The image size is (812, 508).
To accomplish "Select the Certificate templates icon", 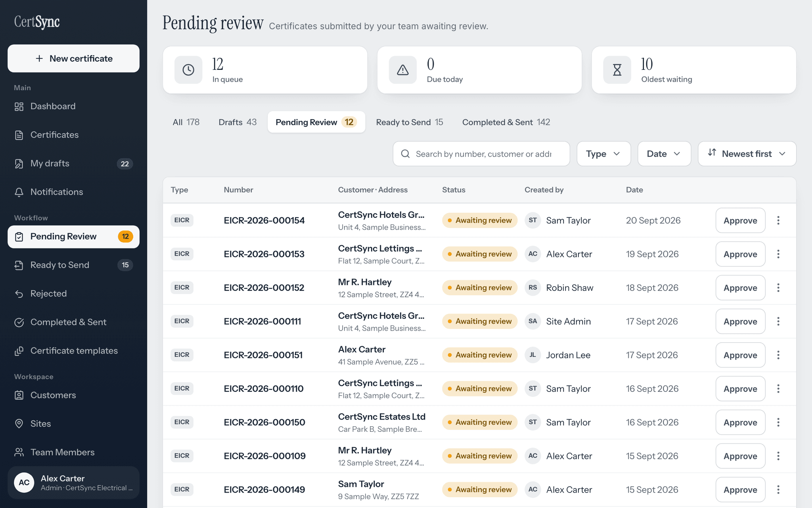I will click(x=19, y=351).
